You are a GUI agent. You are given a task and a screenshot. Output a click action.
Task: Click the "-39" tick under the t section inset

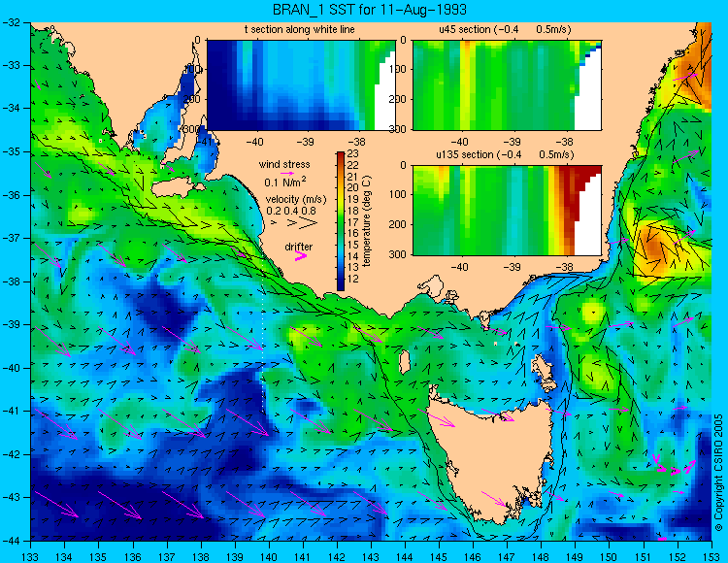coord(306,142)
